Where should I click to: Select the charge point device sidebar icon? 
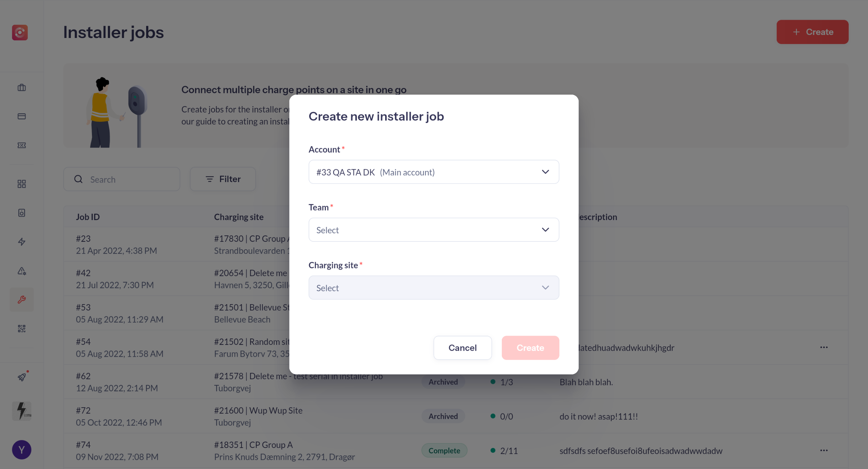click(22, 213)
